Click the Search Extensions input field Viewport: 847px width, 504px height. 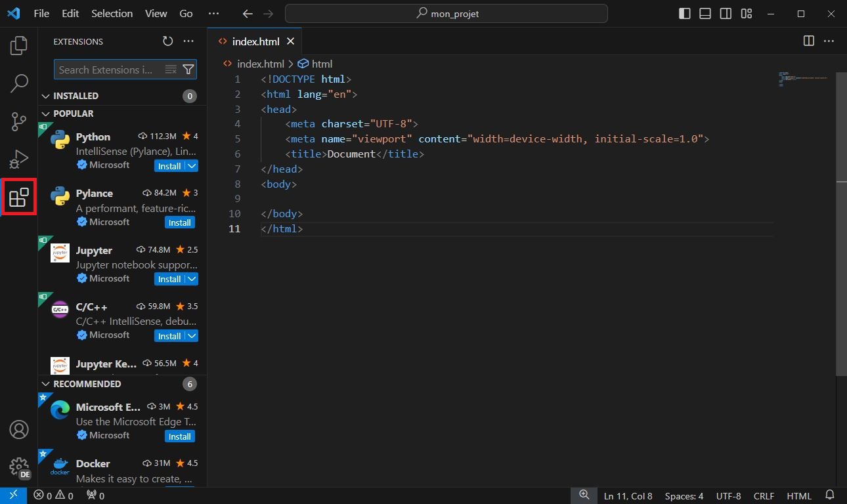click(x=106, y=70)
